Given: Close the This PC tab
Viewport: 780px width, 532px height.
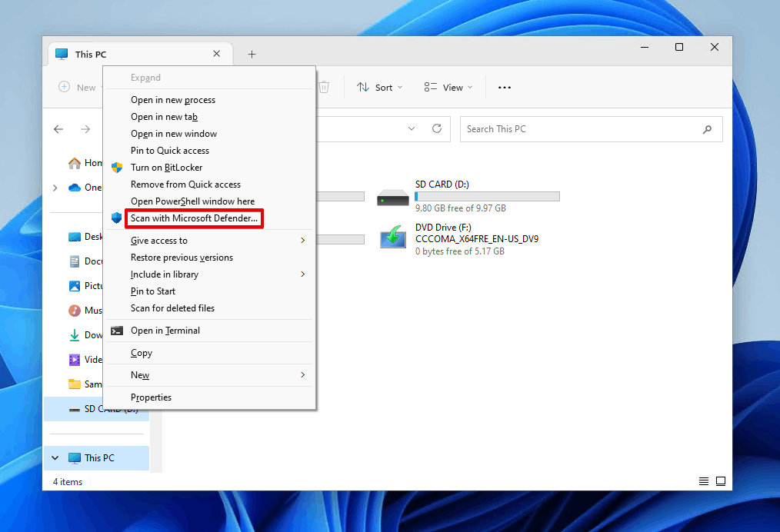Looking at the screenshot, I should pyautogui.click(x=216, y=54).
